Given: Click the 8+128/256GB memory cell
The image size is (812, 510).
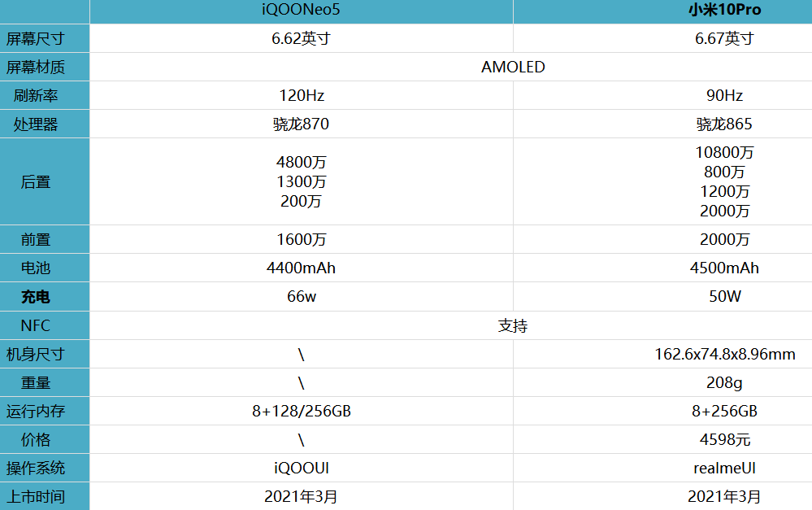Looking at the screenshot, I should click(x=302, y=411).
